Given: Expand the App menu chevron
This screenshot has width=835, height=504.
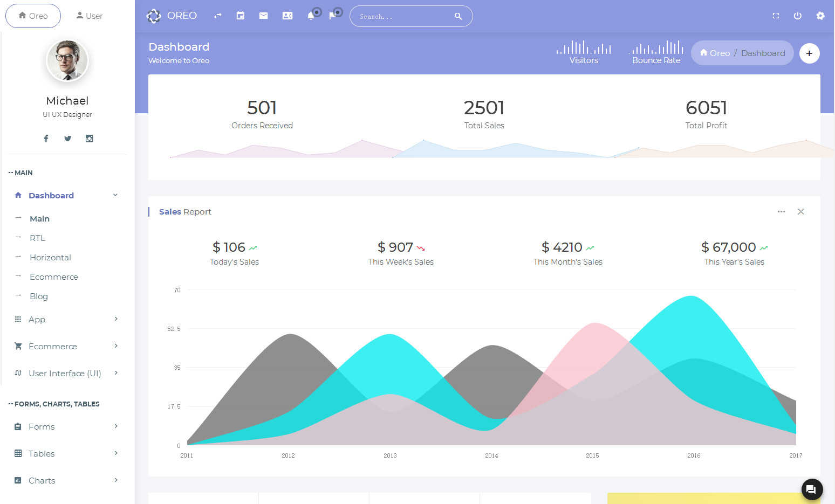Looking at the screenshot, I should coord(116,319).
